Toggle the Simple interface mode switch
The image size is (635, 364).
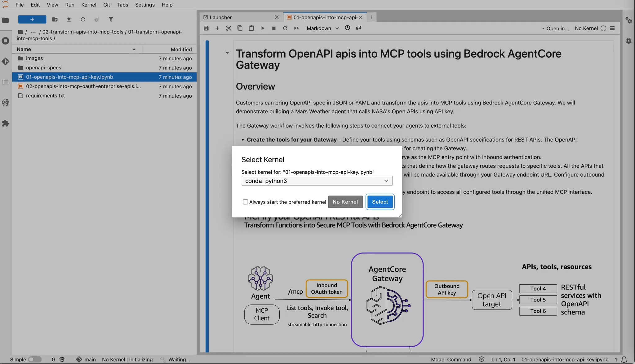point(34,359)
